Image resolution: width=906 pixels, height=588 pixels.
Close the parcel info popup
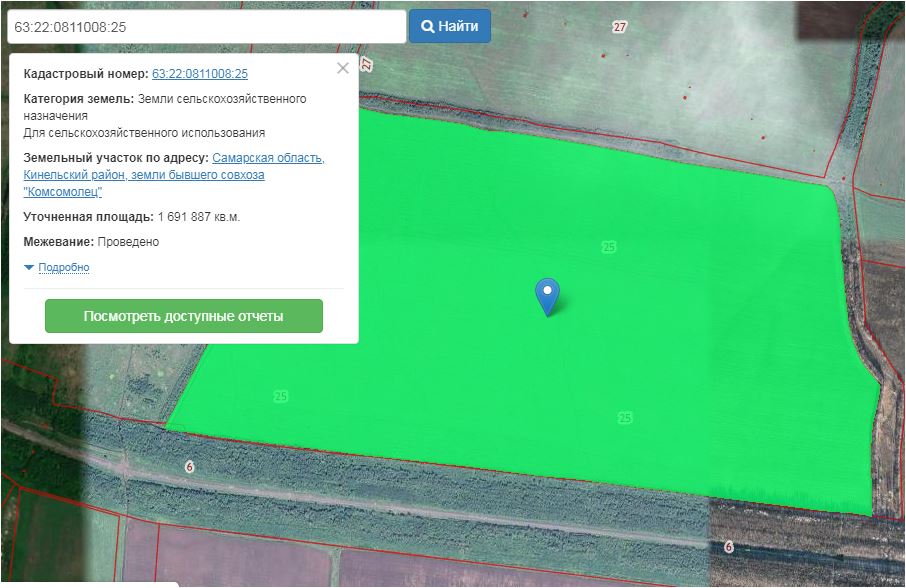[x=343, y=68]
